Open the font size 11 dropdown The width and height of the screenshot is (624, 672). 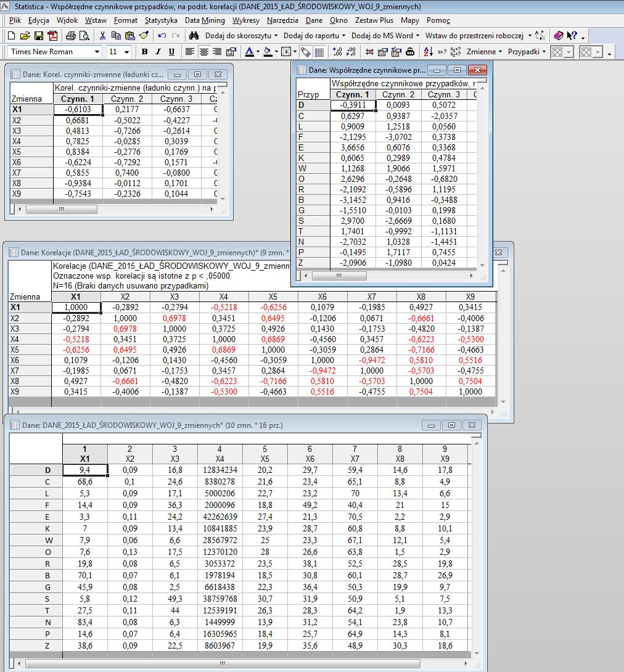tap(126, 52)
